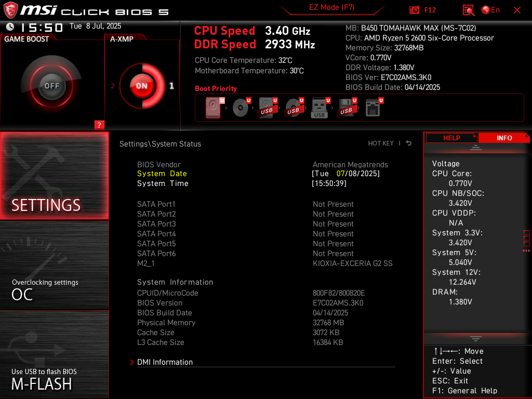The width and height of the screenshot is (532, 399).
Task: Click the KIOXIA-EXCERIA G2 SS value
Action: click(353, 263)
